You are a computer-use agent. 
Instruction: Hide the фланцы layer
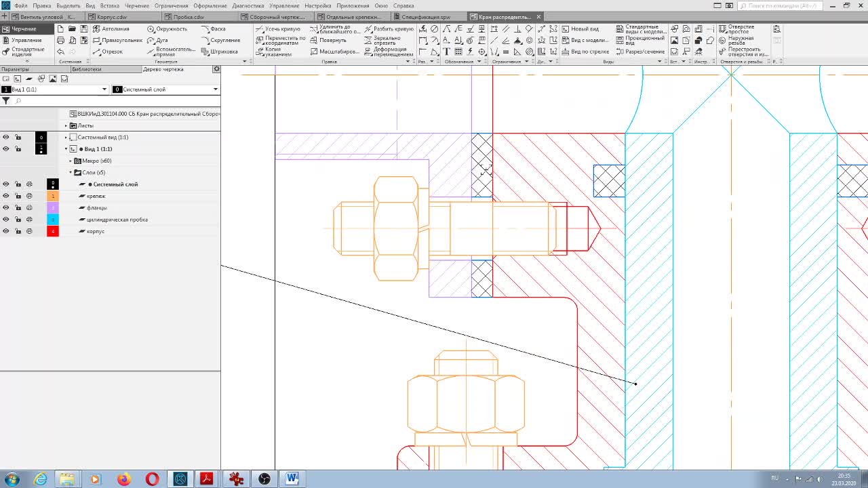6,208
